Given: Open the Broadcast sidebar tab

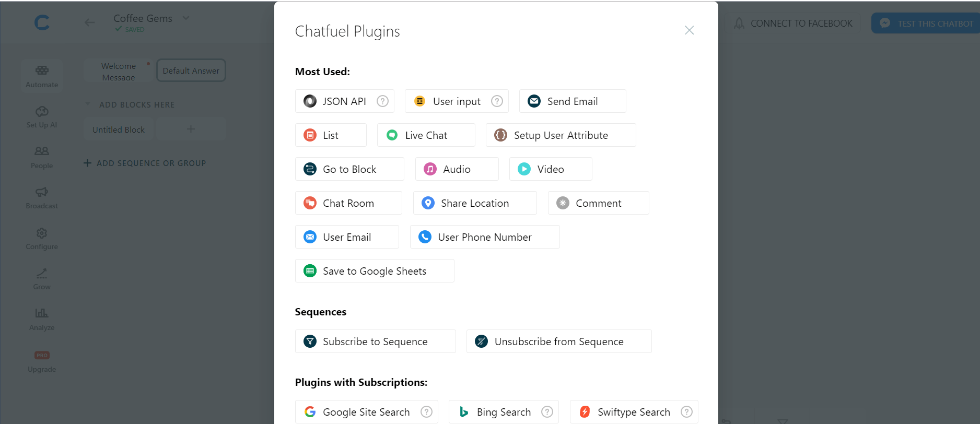Looking at the screenshot, I should [x=42, y=198].
